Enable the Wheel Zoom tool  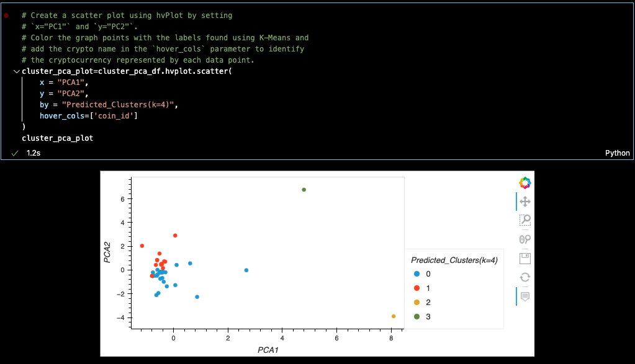coord(525,239)
